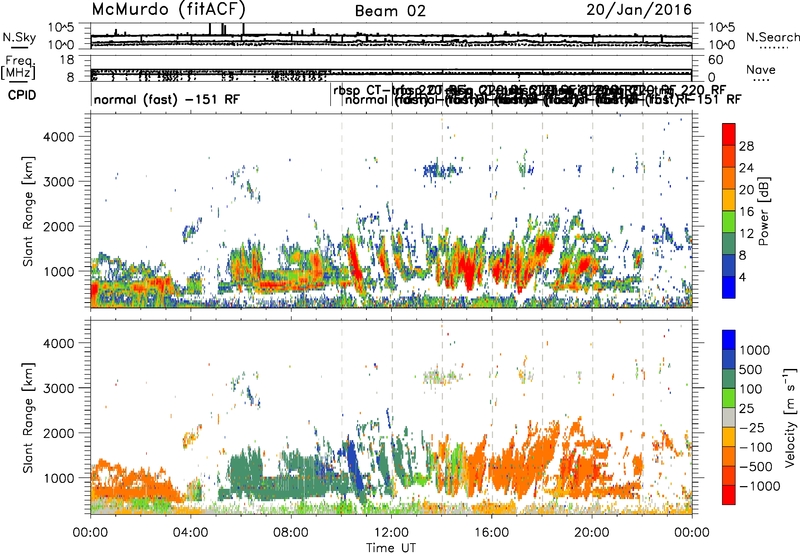Select the "Beam 02" heading
The width and height of the screenshot is (800, 554).
390,11
